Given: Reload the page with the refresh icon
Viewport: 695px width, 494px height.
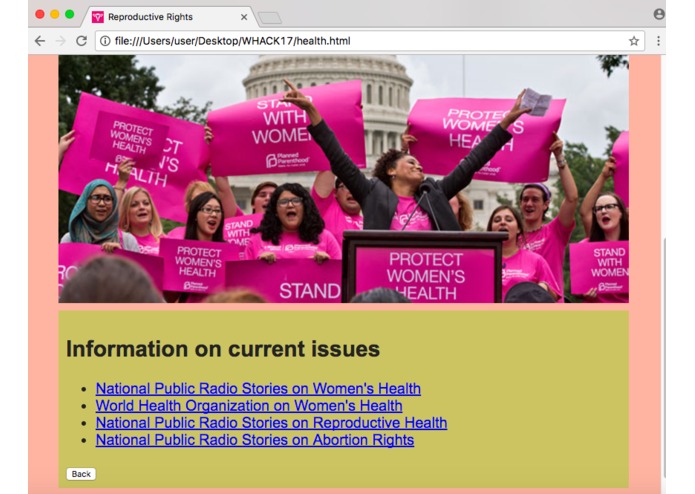Looking at the screenshot, I should pos(82,41).
